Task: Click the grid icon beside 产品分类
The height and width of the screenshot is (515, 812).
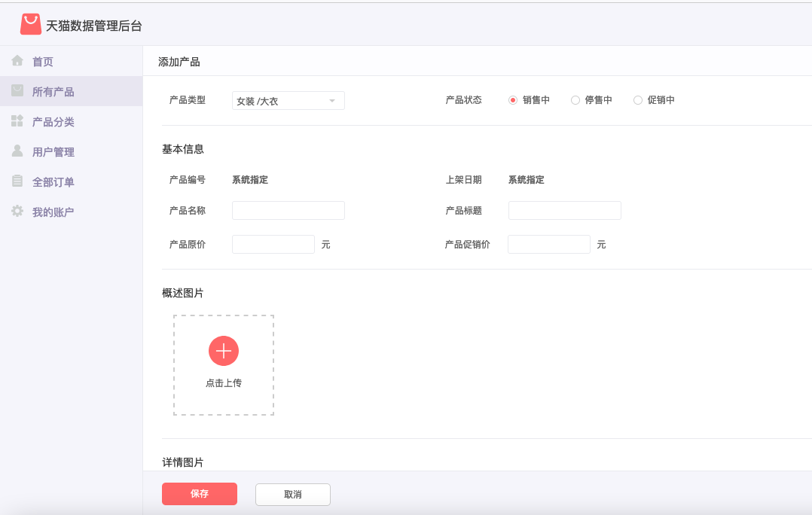Action: coord(17,120)
